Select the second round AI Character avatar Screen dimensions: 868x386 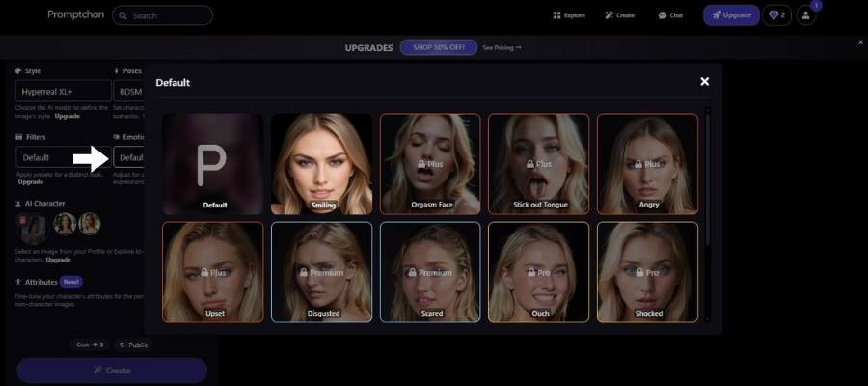[x=65, y=224]
